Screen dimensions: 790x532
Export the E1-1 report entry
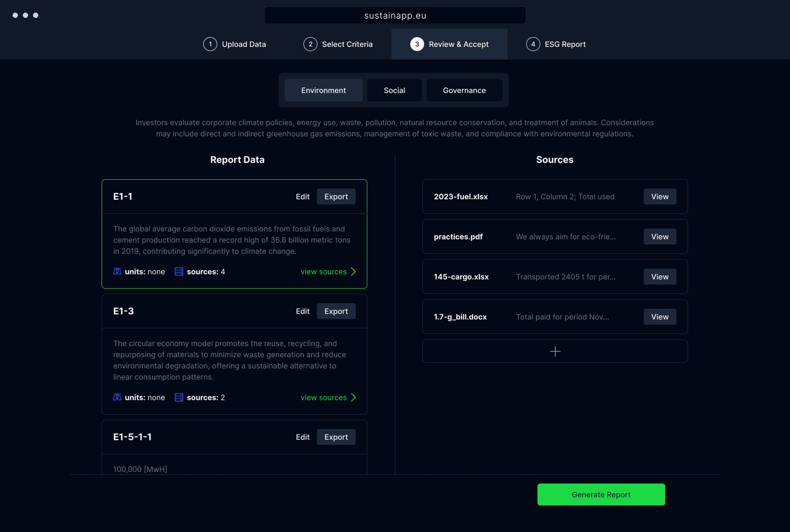336,197
